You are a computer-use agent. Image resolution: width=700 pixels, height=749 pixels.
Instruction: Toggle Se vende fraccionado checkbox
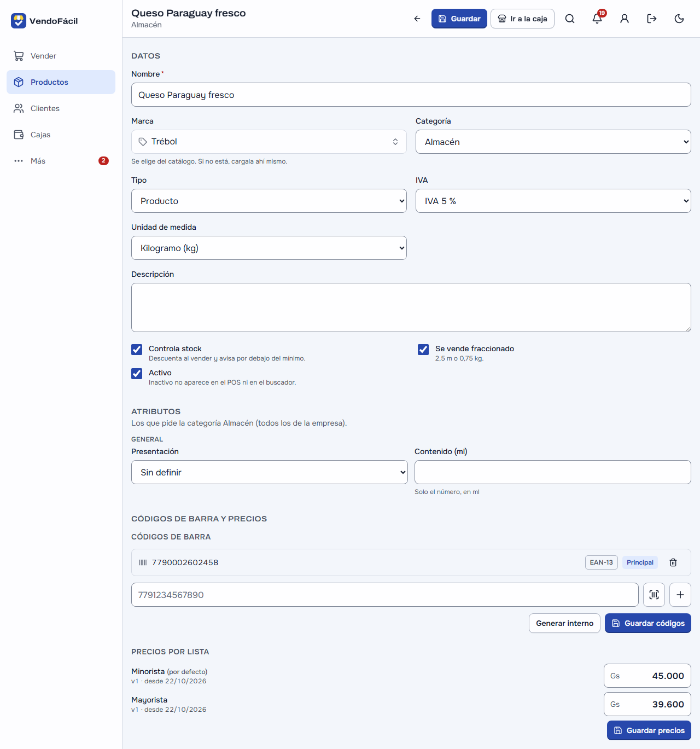pyautogui.click(x=423, y=350)
